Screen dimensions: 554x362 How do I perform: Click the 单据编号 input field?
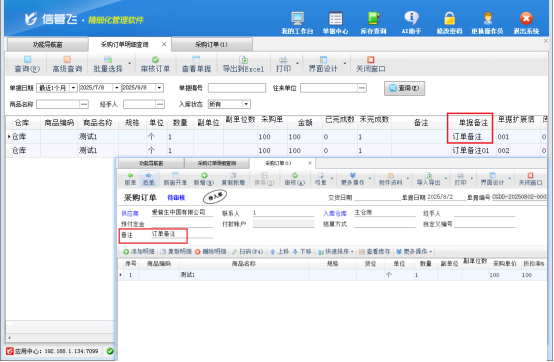[x=237, y=88]
